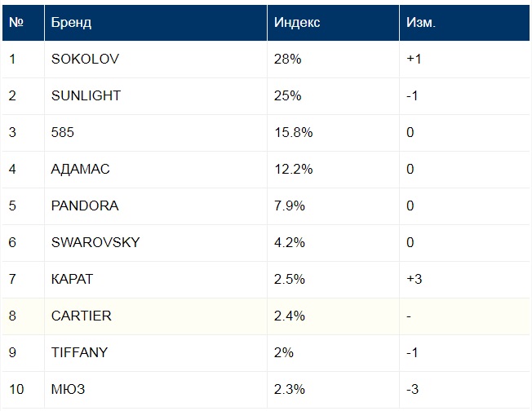Screen dimensions: 532x411
Task: Click the TIFFANY brand cell
Action: tap(79, 352)
